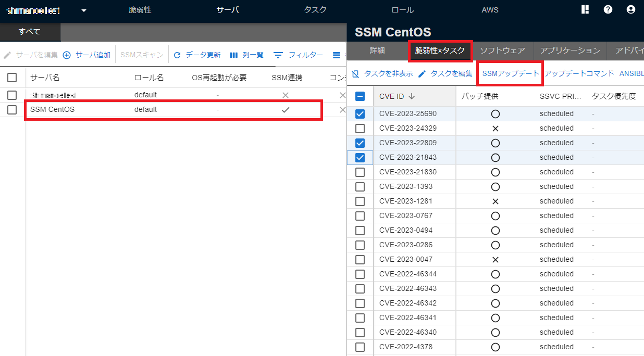Switch to the 脆弱性×タスク tab
Viewport: 644px width, 356px height.
[440, 50]
